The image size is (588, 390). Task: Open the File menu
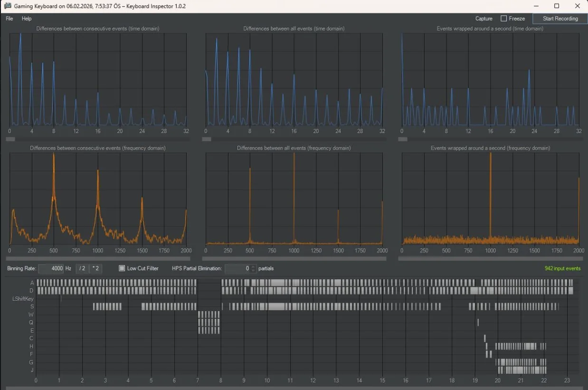(9, 19)
